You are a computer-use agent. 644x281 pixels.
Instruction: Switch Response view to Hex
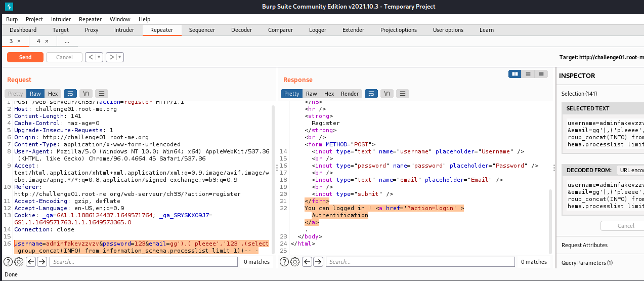click(329, 94)
